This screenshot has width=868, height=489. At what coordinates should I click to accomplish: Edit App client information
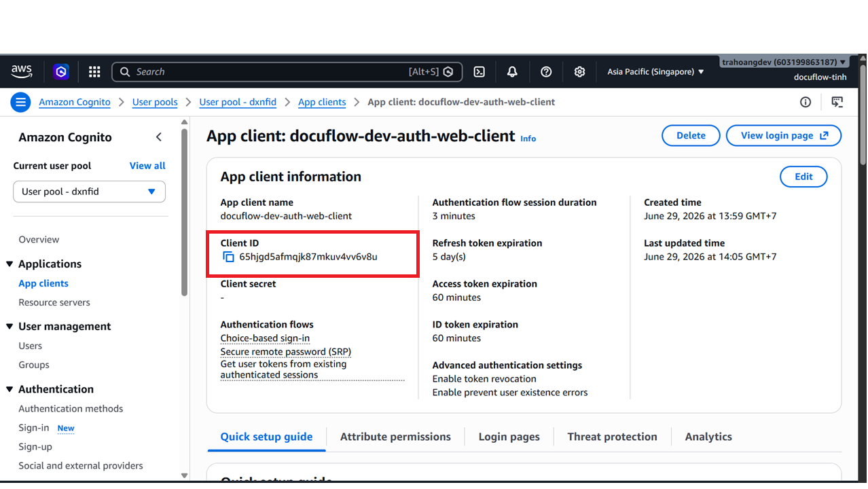803,177
